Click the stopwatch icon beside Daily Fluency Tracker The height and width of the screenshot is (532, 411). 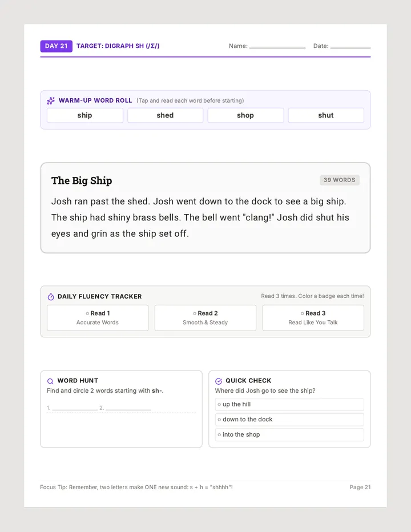pyautogui.click(x=51, y=296)
